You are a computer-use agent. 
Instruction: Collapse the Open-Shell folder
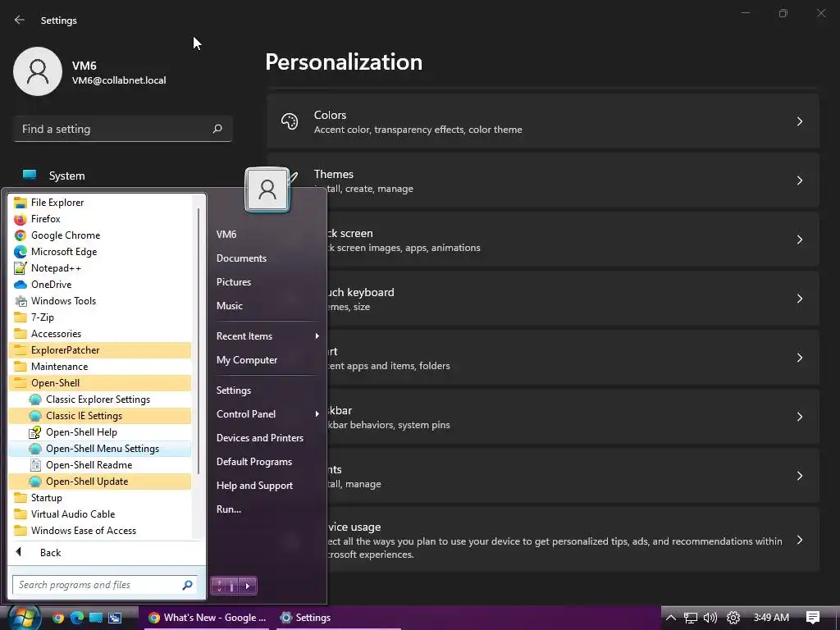[x=100, y=383]
